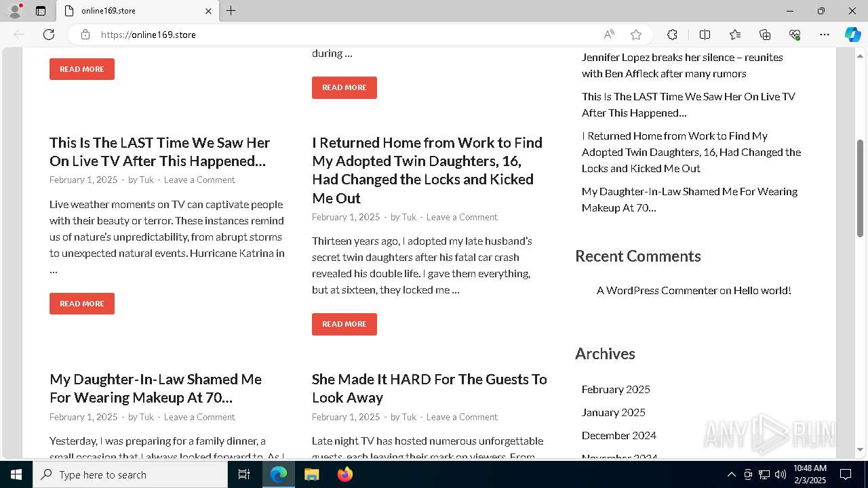868x488 pixels.
Task: Open the browser profile icon
Action: click(x=15, y=11)
